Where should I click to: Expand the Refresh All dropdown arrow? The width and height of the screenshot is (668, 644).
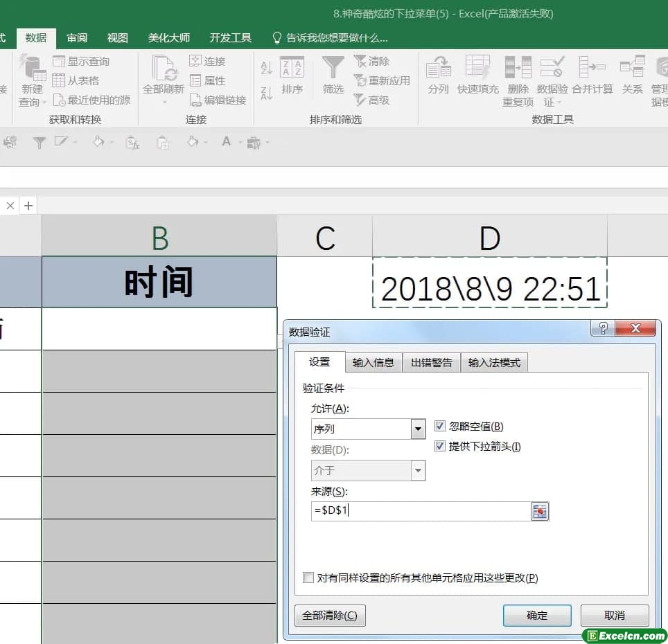(164, 102)
